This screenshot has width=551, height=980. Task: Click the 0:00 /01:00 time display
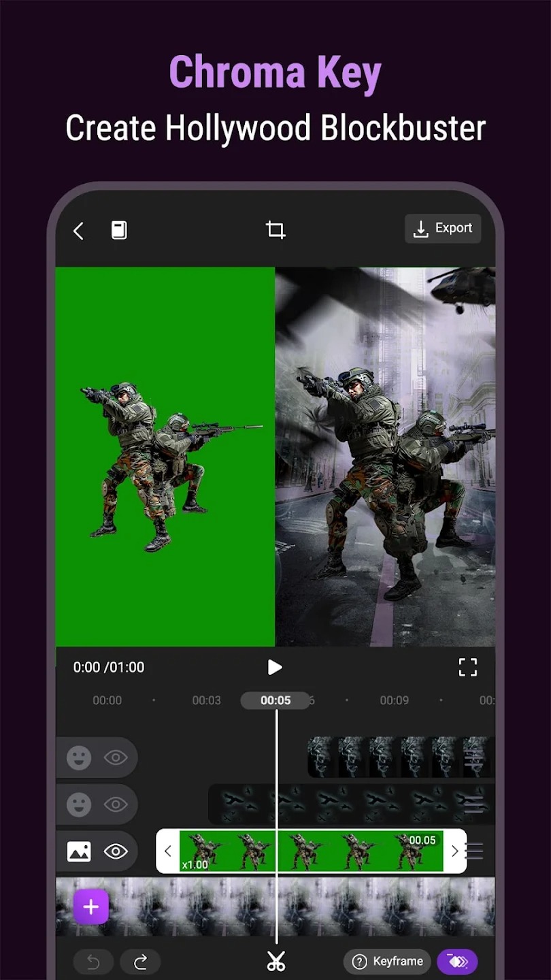coord(109,668)
